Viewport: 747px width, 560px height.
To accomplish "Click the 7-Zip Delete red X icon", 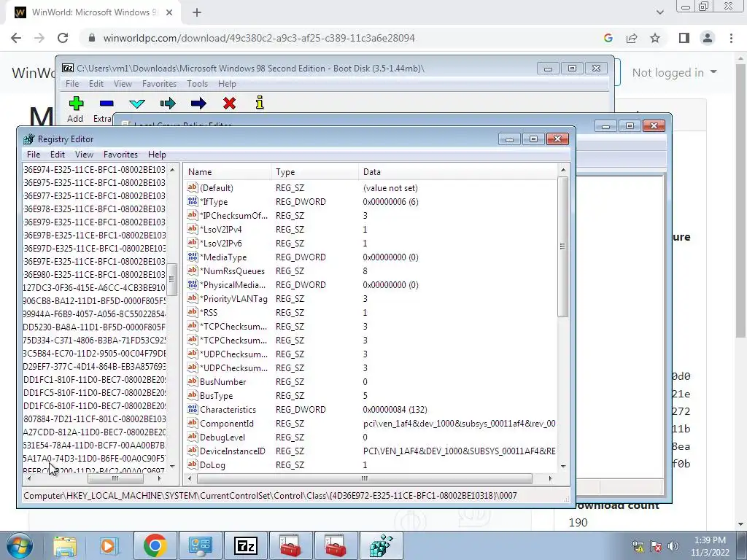I will pyautogui.click(x=229, y=103).
